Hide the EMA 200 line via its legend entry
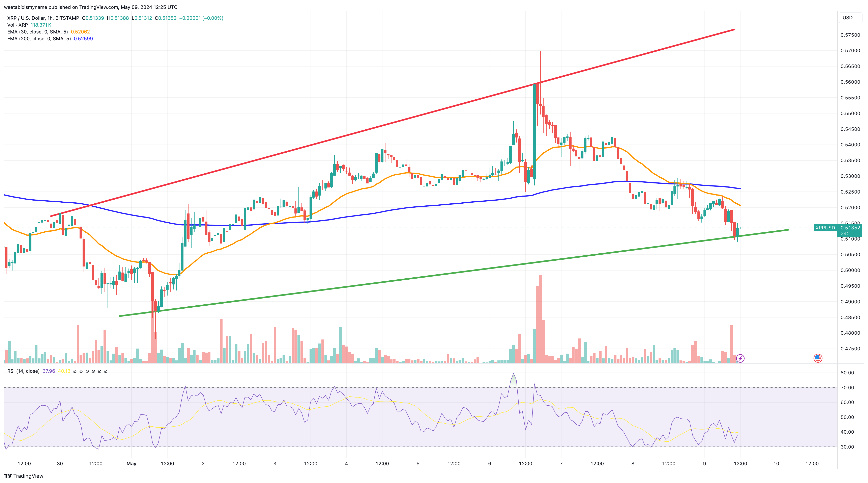868x483 pixels. (38, 39)
